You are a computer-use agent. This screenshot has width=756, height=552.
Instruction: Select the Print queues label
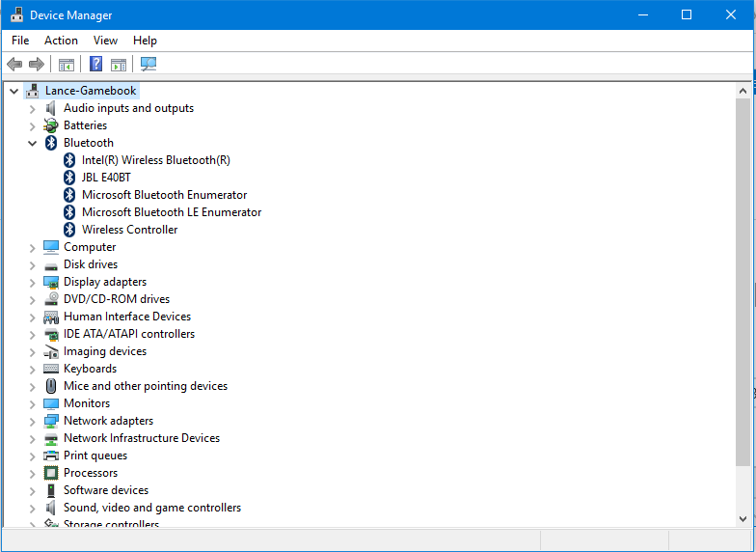click(x=95, y=455)
